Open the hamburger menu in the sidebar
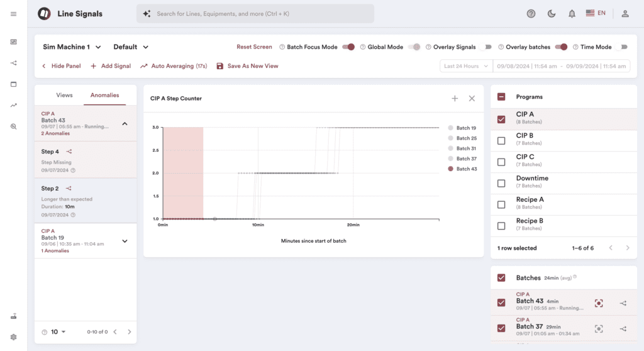The height and width of the screenshot is (351, 644). point(14,14)
